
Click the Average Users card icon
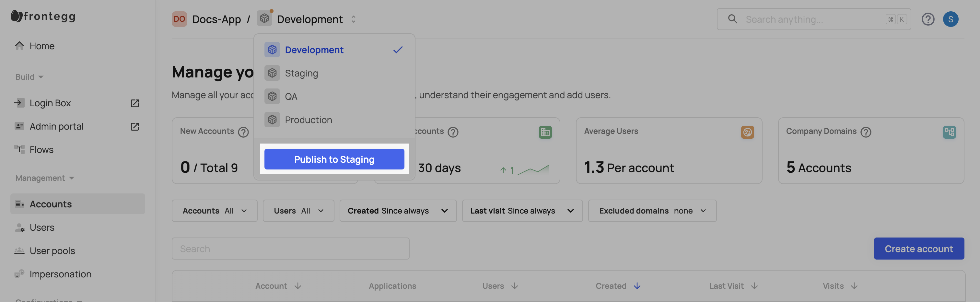click(x=747, y=132)
